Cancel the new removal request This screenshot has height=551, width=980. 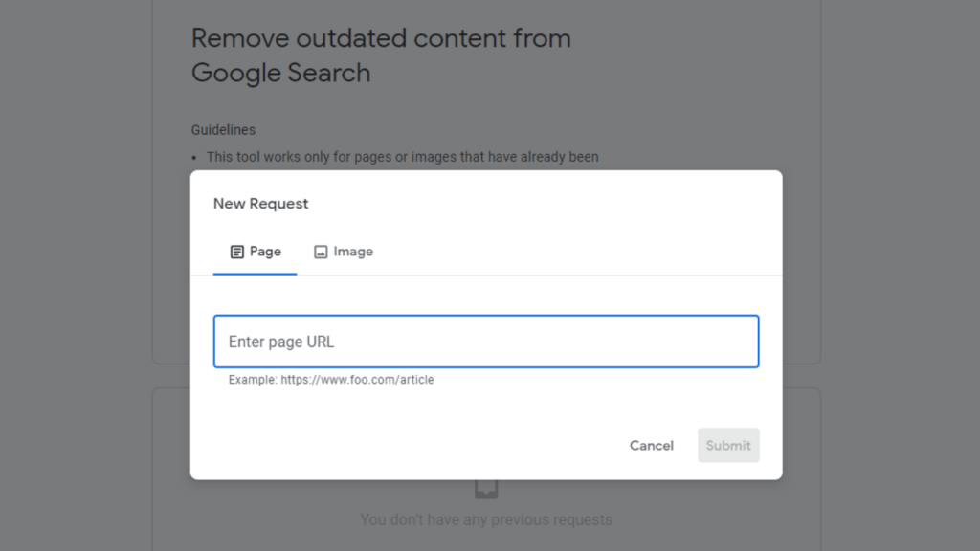[x=651, y=445]
